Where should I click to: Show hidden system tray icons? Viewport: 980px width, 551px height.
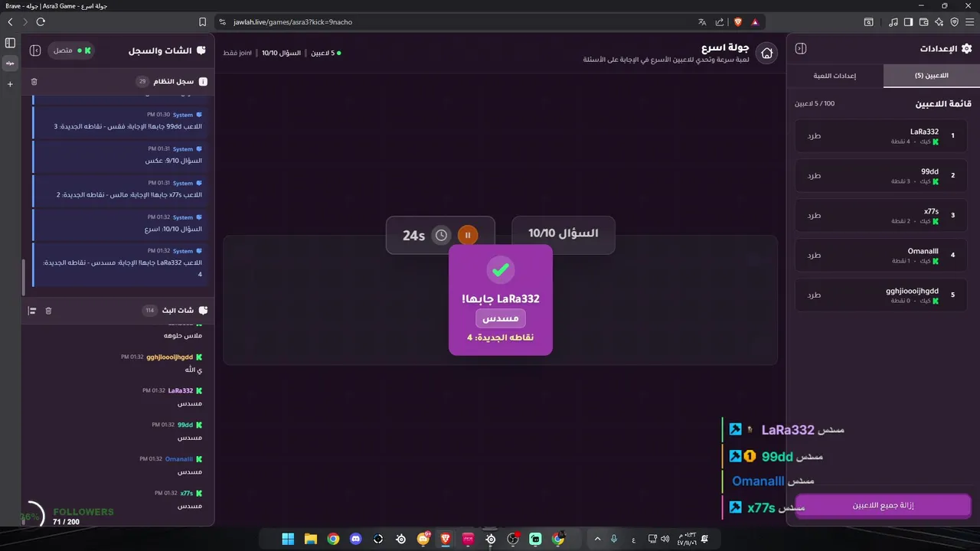coord(597,539)
